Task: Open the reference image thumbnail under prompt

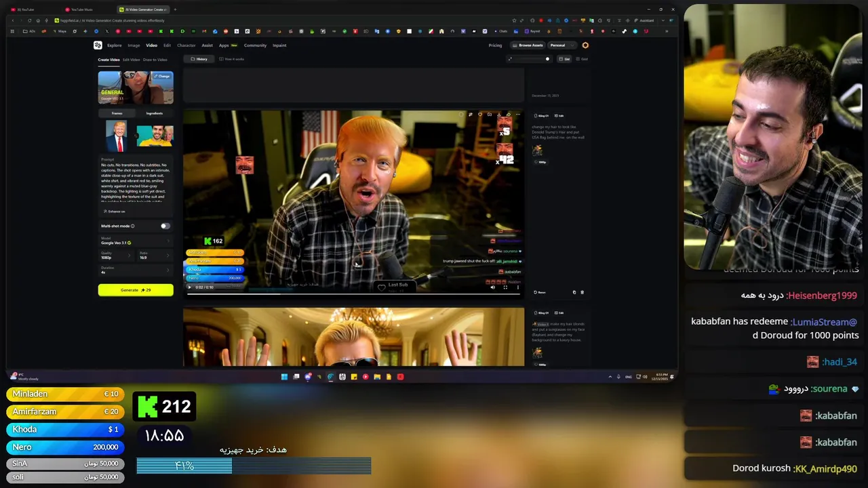Action: pyautogui.click(x=537, y=150)
